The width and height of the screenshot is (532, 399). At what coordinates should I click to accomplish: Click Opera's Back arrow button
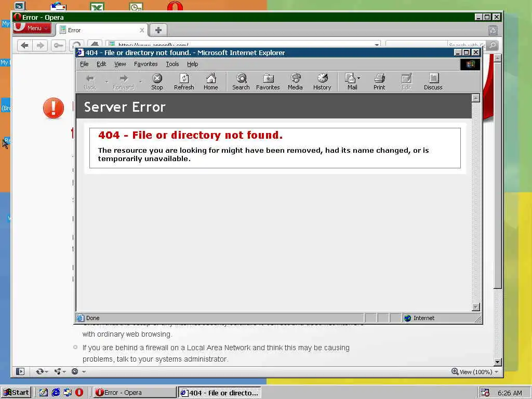(24, 46)
